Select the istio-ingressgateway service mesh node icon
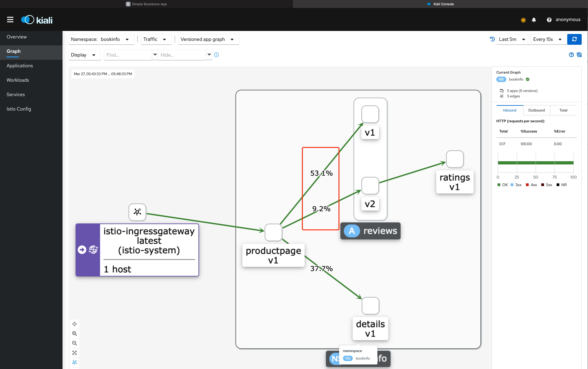 tap(137, 212)
